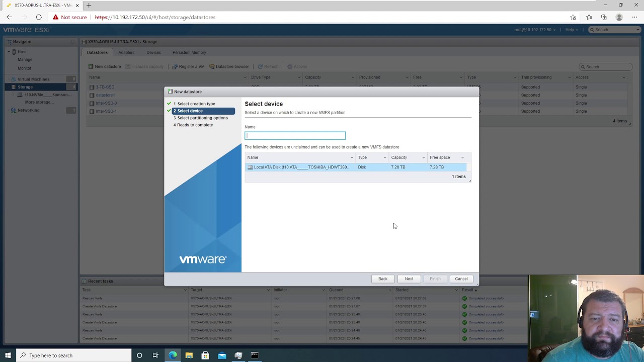Sort Recent tasks by Result column
The width and height of the screenshot is (644, 362).
(467, 290)
